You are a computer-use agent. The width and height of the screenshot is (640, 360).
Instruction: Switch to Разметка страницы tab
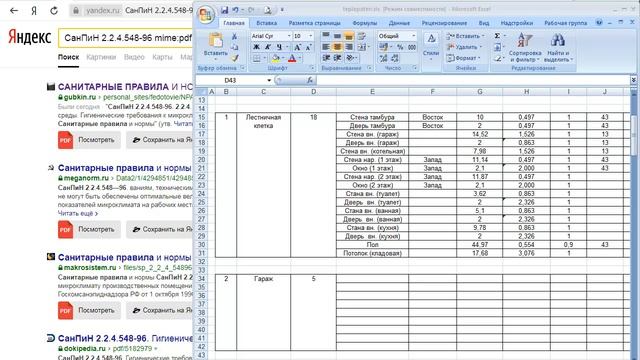tap(314, 23)
